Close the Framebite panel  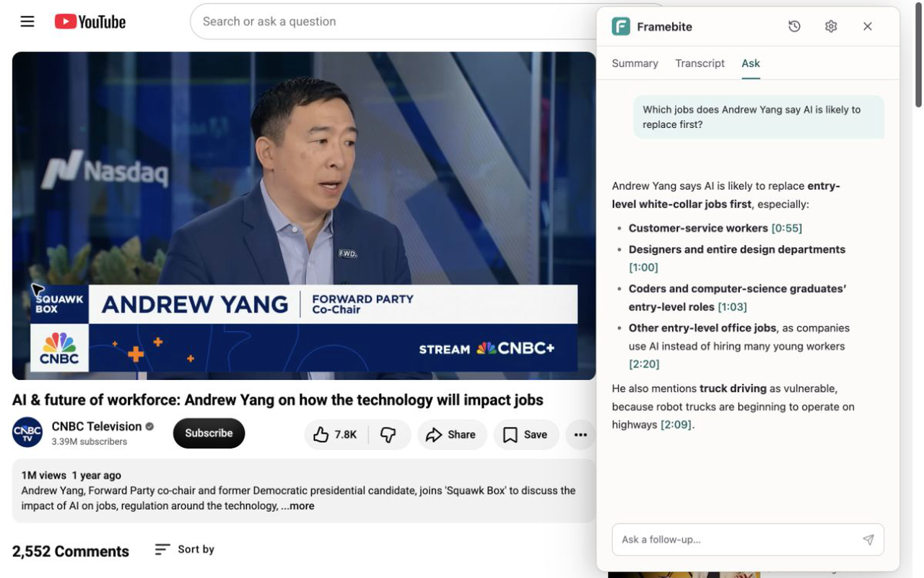(x=868, y=27)
